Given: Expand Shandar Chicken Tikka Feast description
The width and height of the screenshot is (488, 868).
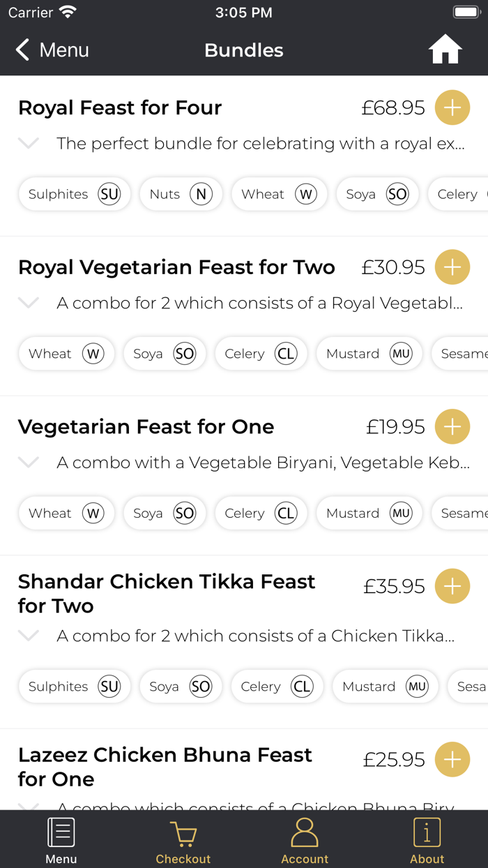Looking at the screenshot, I should coord(29,636).
